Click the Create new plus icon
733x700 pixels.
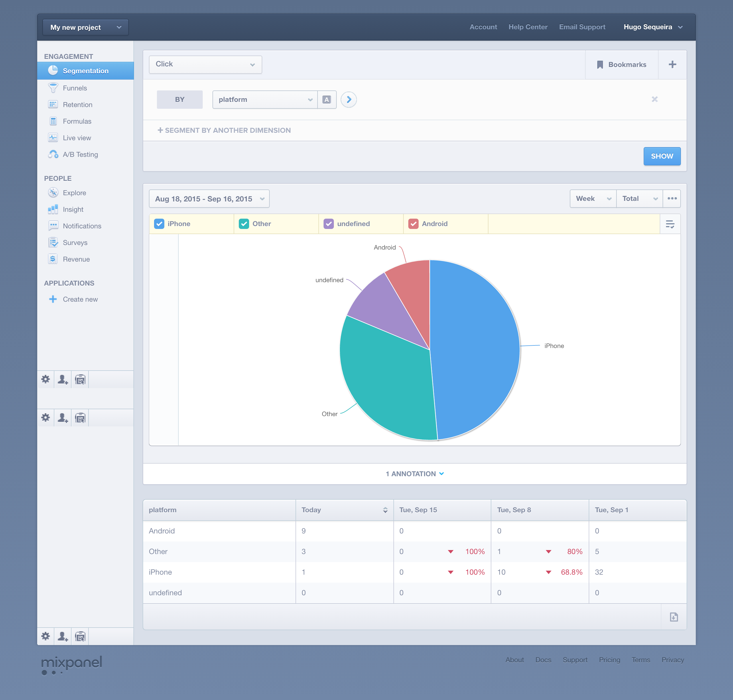(53, 299)
